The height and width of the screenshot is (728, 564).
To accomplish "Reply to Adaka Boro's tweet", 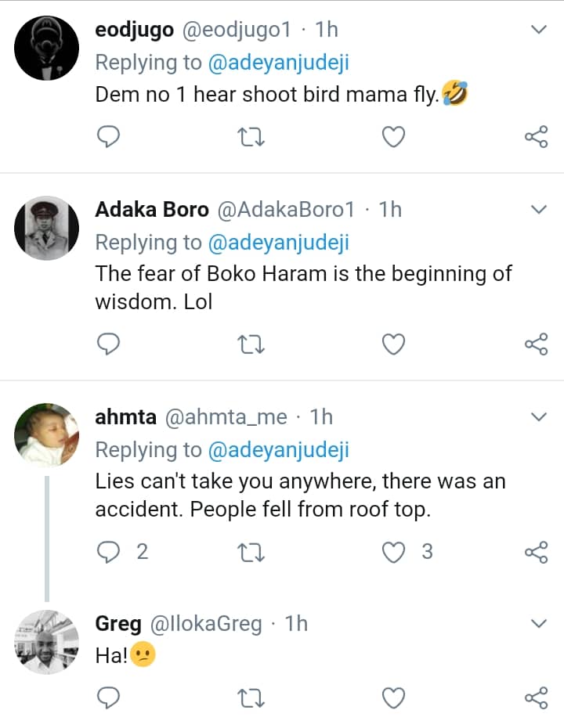I will (109, 344).
